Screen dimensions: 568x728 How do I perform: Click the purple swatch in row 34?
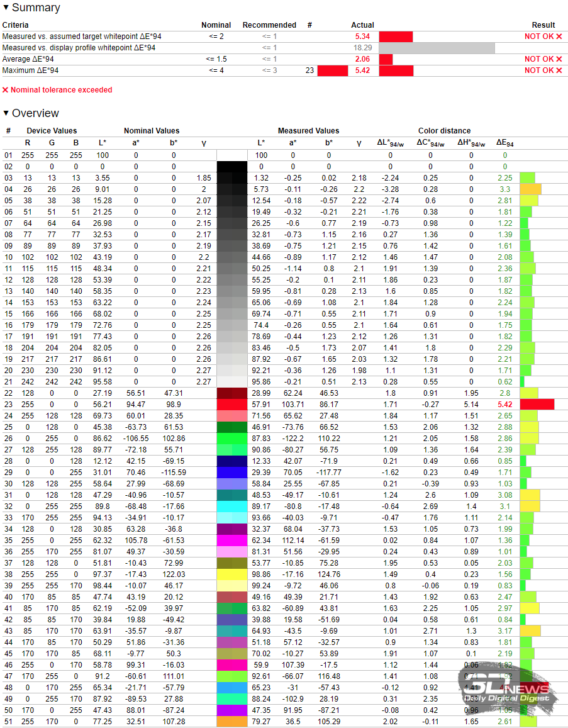click(x=232, y=529)
